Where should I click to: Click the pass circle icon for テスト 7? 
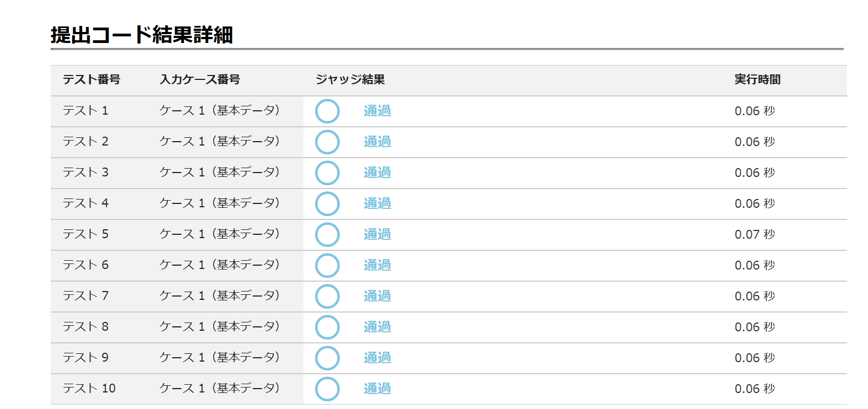click(327, 296)
